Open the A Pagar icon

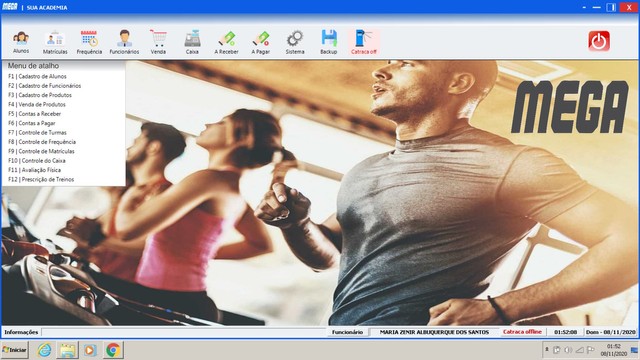tap(260, 42)
